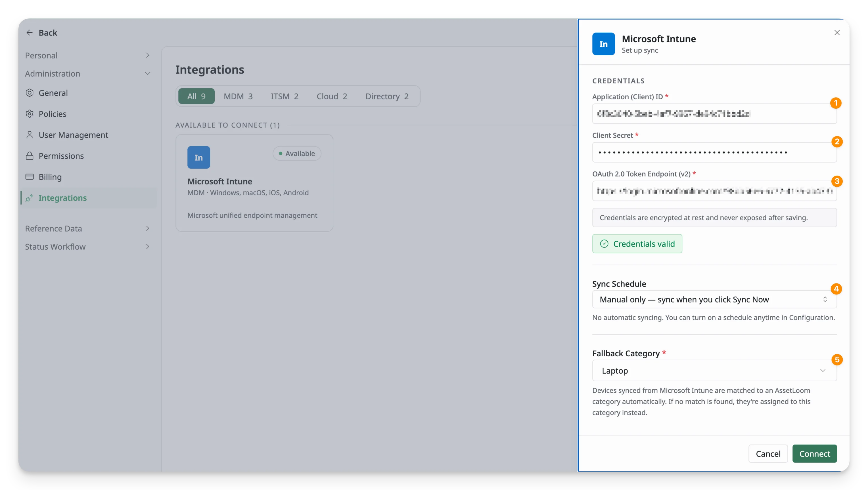Close the Microsoft Intune setup panel
Screen dimensions: 868x490
[837, 33]
